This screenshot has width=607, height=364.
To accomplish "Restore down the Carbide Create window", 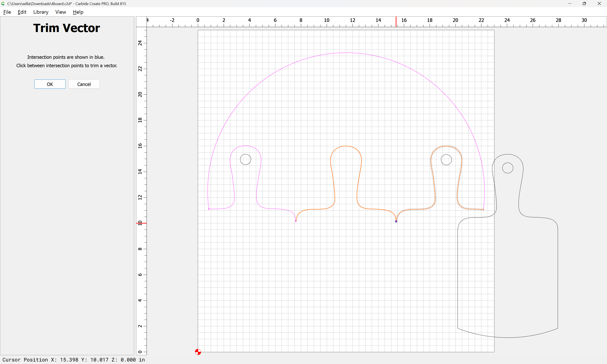I will click(x=584, y=4).
